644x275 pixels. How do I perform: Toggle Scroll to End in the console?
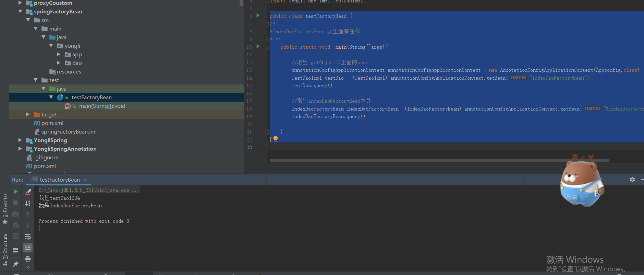point(28,248)
